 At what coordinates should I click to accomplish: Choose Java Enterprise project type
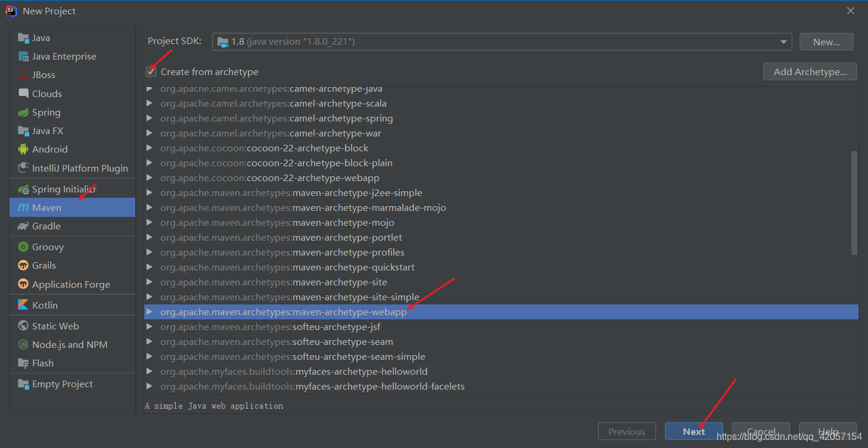73,57
